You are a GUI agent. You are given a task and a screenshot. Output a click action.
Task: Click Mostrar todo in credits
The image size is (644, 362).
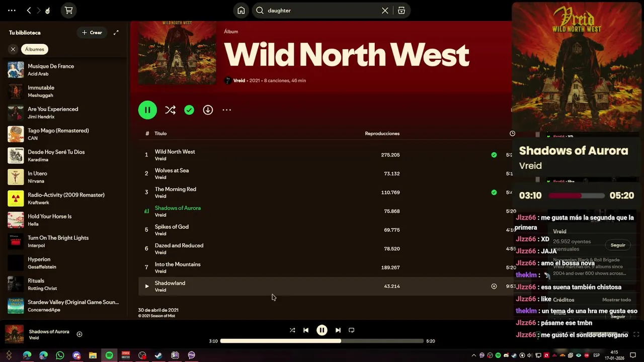point(616,300)
